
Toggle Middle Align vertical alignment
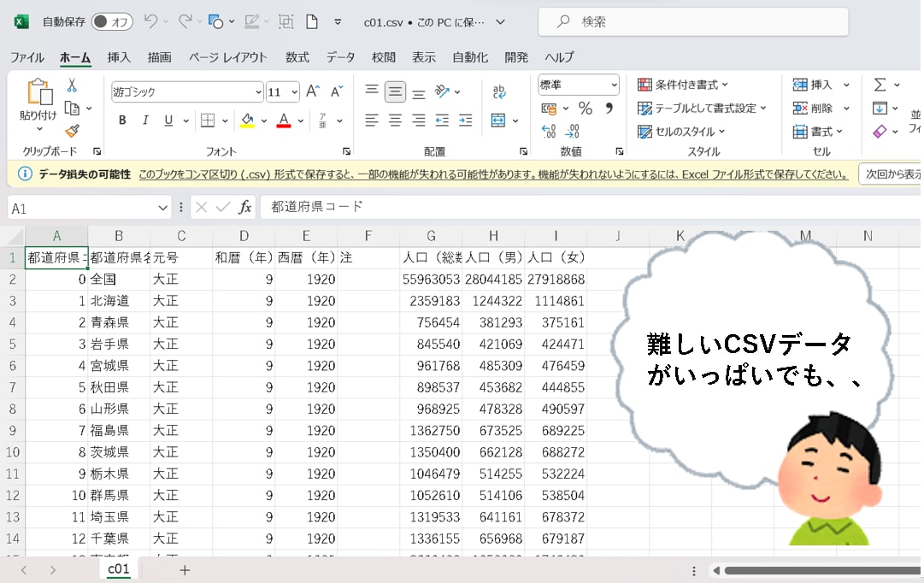tap(395, 91)
